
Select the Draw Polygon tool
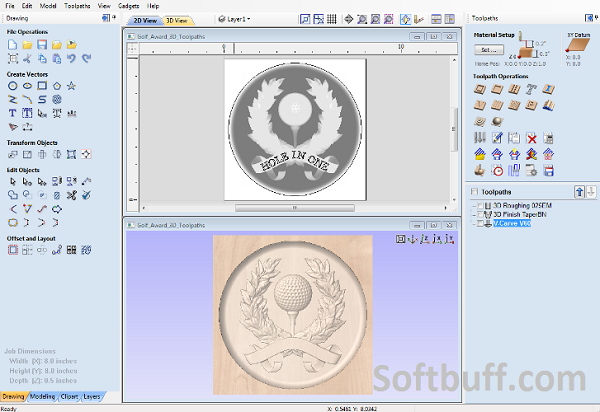(x=57, y=86)
